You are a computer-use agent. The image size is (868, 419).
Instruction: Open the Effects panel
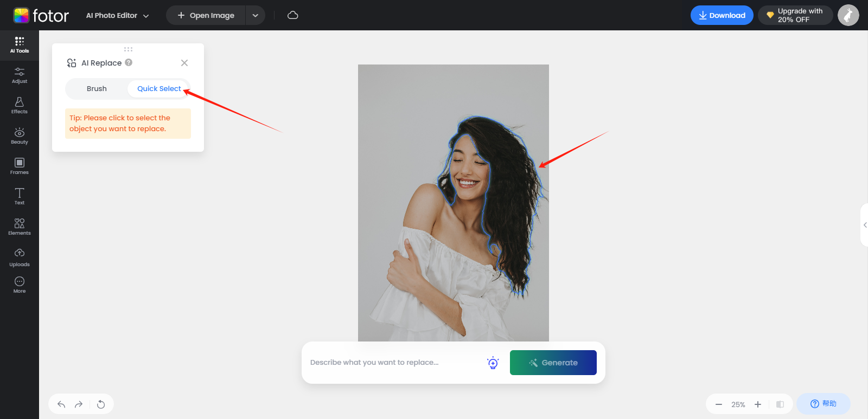[20, 106]
